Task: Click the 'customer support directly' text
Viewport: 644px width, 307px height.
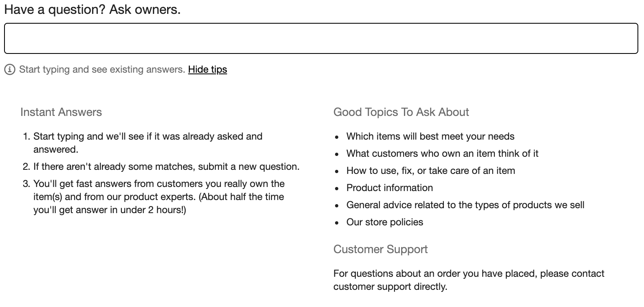Action: [390, 287]
